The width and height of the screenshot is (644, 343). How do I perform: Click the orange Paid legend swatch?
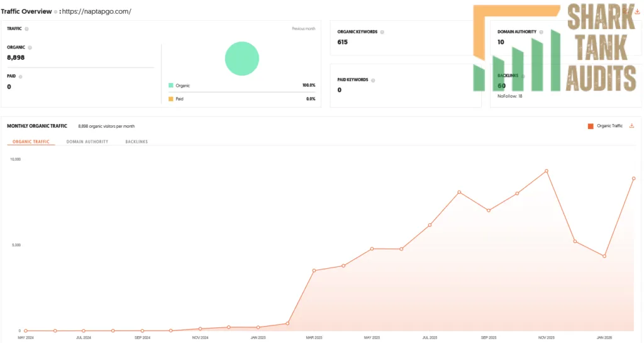click(171, 99)
